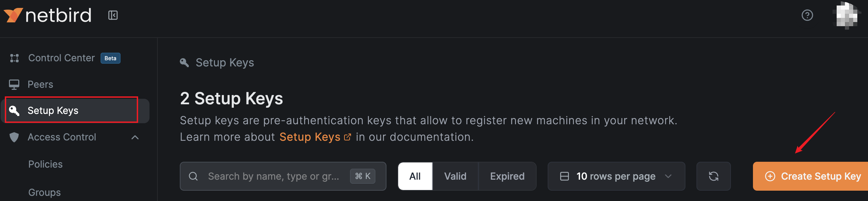Viewport: 868px width, 201px height.
Task: Filter to Valid setup keys
Action: pyautogui.click(x=455, y=176)
